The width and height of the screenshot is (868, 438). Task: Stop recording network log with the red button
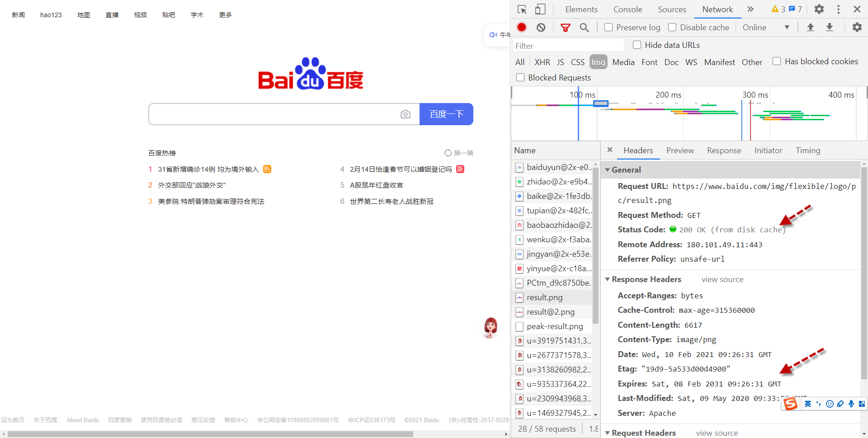[x=522, y=27]
